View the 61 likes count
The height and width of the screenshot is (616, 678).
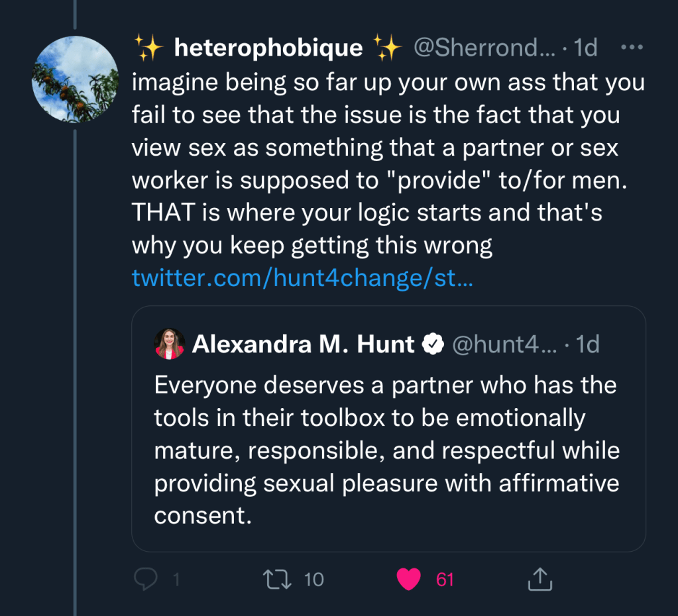click(445, 580)
